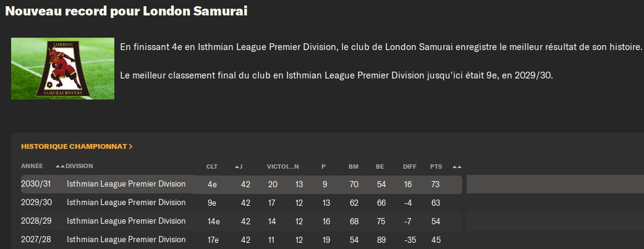Sort by the CLT ranking column
The height and width of the screenshot is (249, 644).
tap(212, 166)
